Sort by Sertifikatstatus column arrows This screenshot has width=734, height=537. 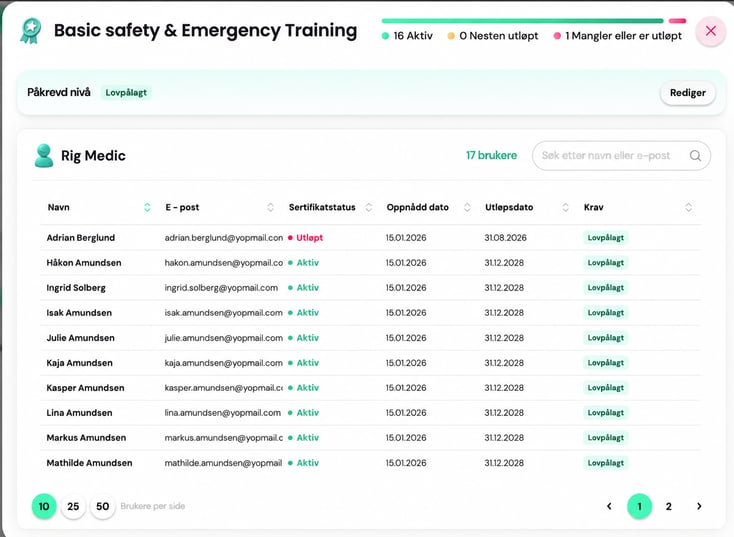pyautogui.click(x=369, y=207)
